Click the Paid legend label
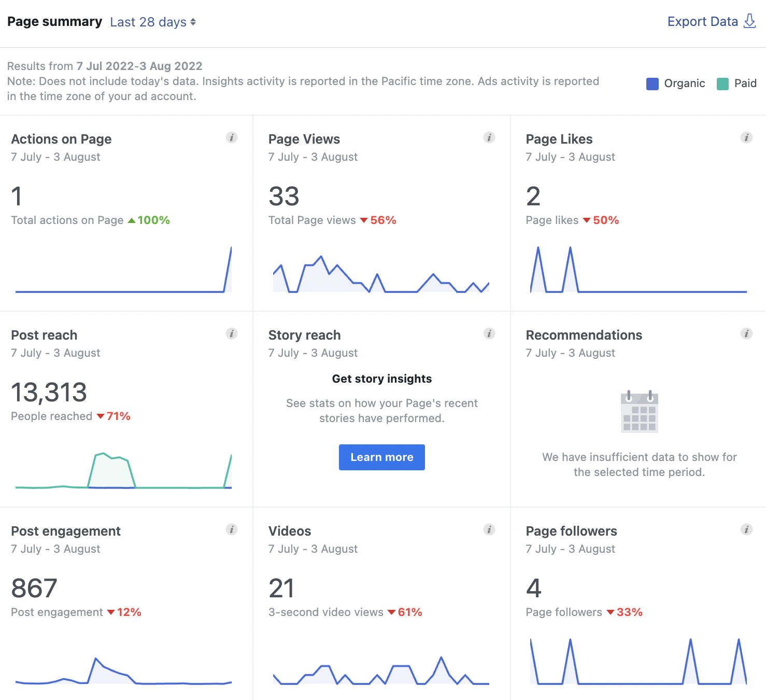This screenshot has height=700, width=766. point(745,83)
